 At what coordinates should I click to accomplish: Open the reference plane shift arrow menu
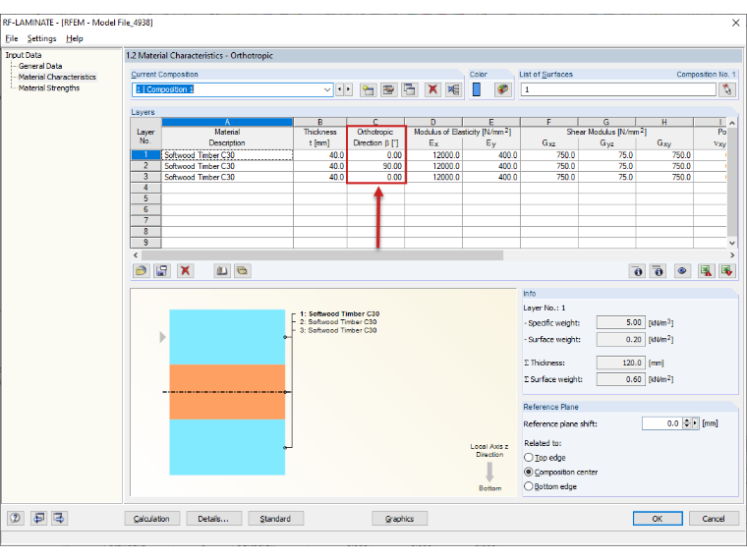(695, 423)
